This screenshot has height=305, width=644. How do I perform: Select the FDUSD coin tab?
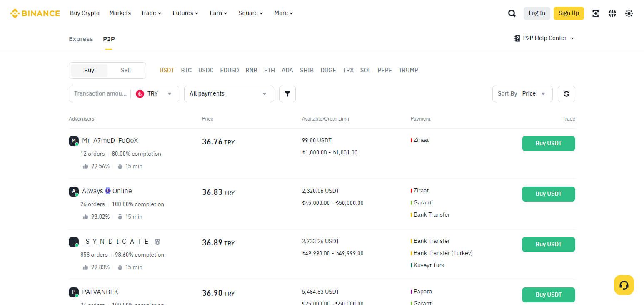click(230, 71)
